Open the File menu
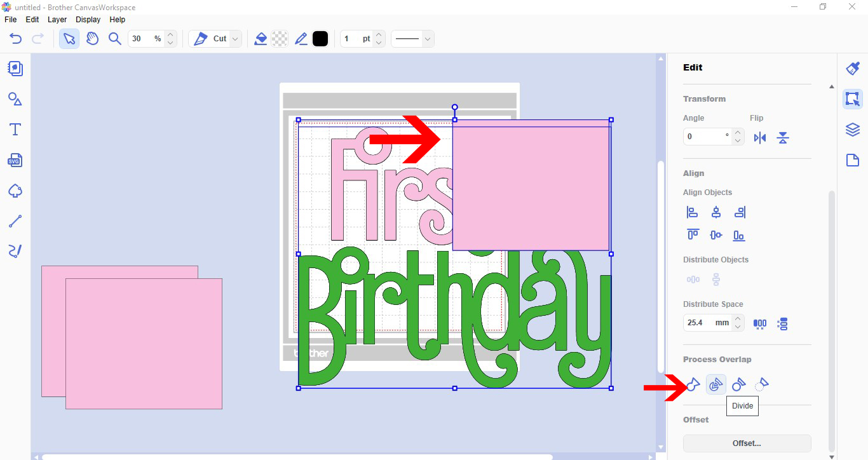This screenshot has width=868, height=460. tap(11, 20)
